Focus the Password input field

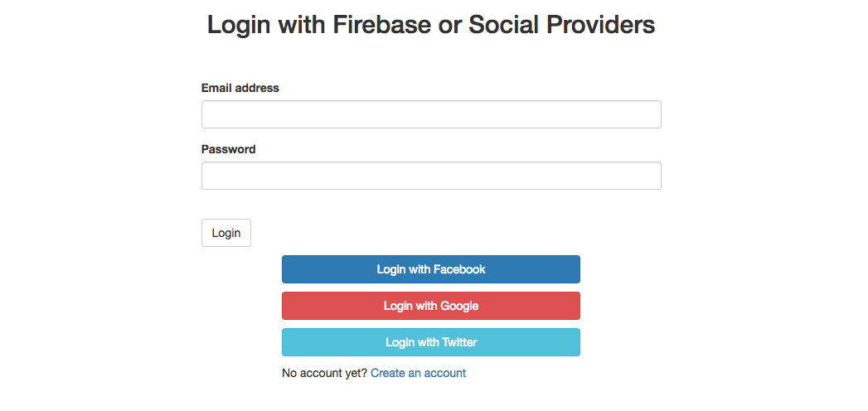(x=431, y=176)
